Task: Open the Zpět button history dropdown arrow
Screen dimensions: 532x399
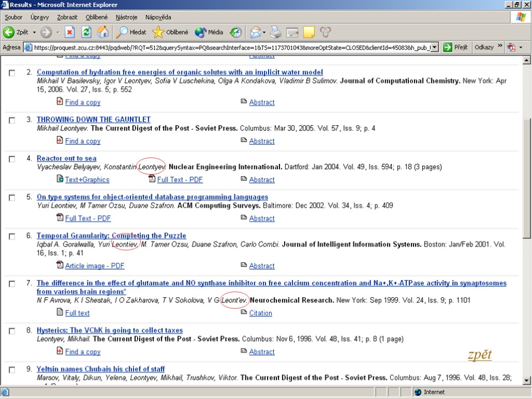Action: pos(34,33)
